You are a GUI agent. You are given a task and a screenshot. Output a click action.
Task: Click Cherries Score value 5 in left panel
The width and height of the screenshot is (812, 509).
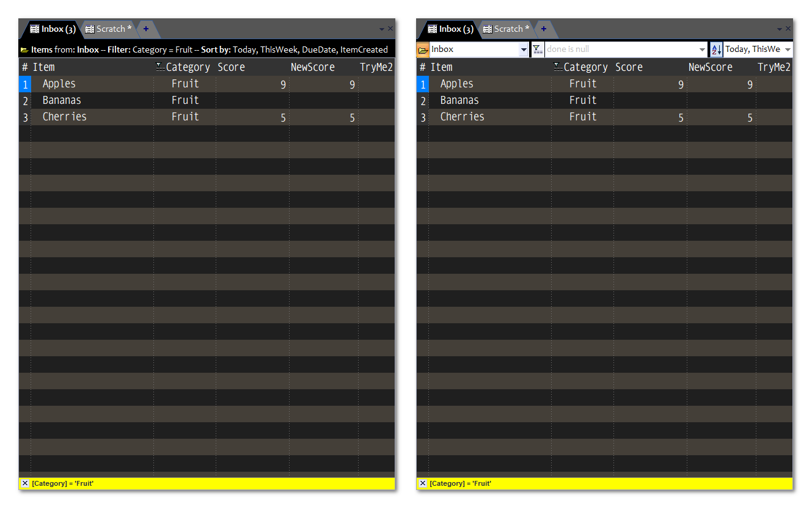coord(283,118)
